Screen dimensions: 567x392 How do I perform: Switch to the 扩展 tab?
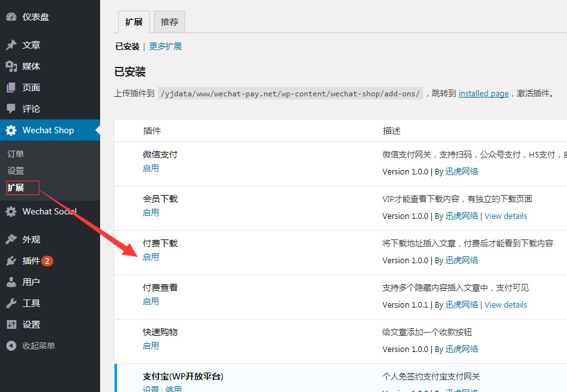(x=134, y=22)
